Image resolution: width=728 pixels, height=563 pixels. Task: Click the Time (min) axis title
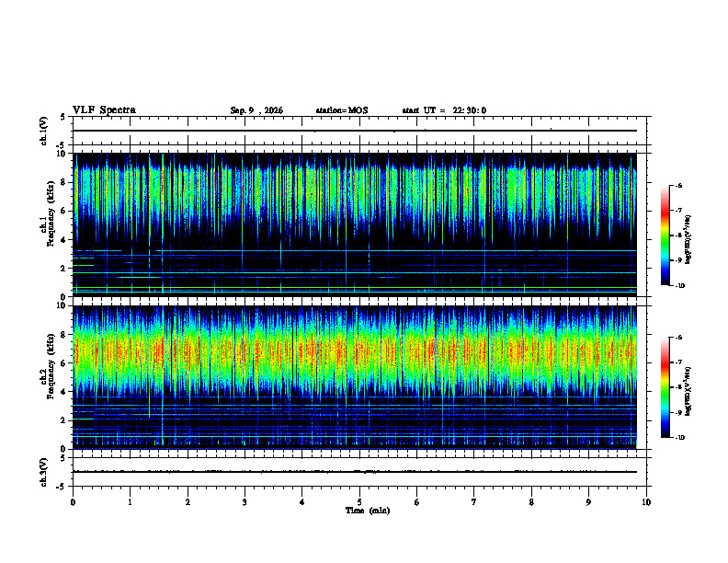tap(368, 511)
